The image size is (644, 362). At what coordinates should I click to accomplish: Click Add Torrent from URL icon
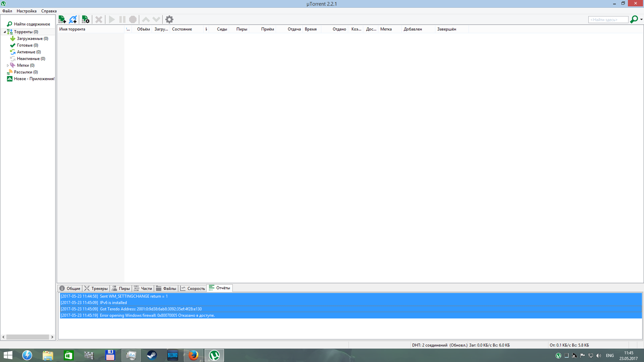[x=73, y=19]
